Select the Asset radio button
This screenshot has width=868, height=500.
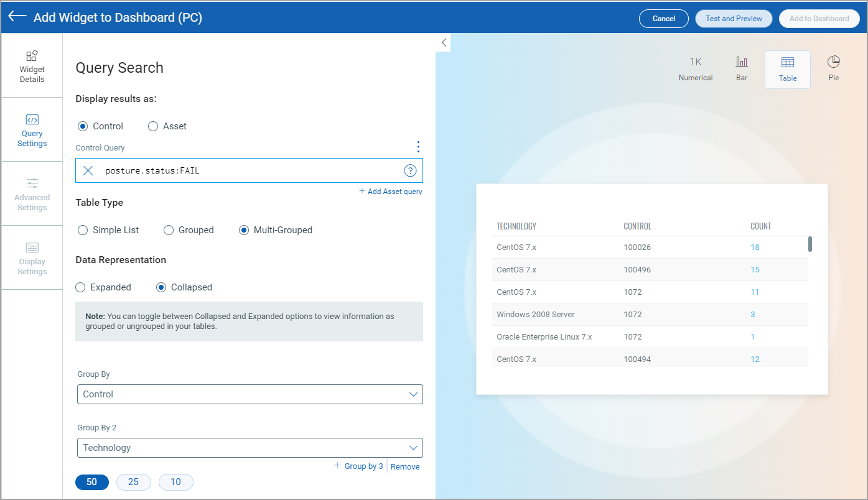point(153,126)
